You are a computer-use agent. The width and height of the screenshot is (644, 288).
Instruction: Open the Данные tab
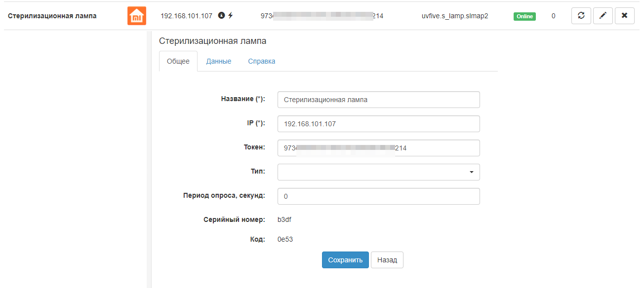219,62
